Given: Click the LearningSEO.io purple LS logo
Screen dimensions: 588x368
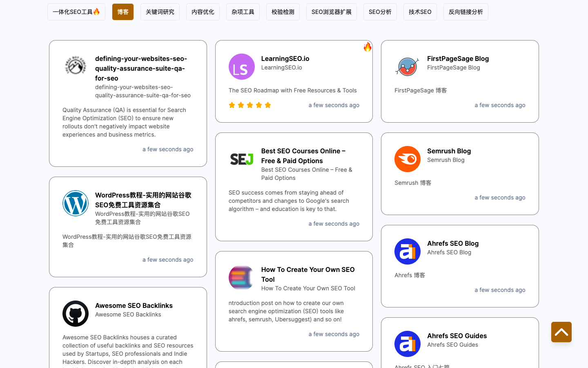Looking at the screenshot, I should (241, 67).
